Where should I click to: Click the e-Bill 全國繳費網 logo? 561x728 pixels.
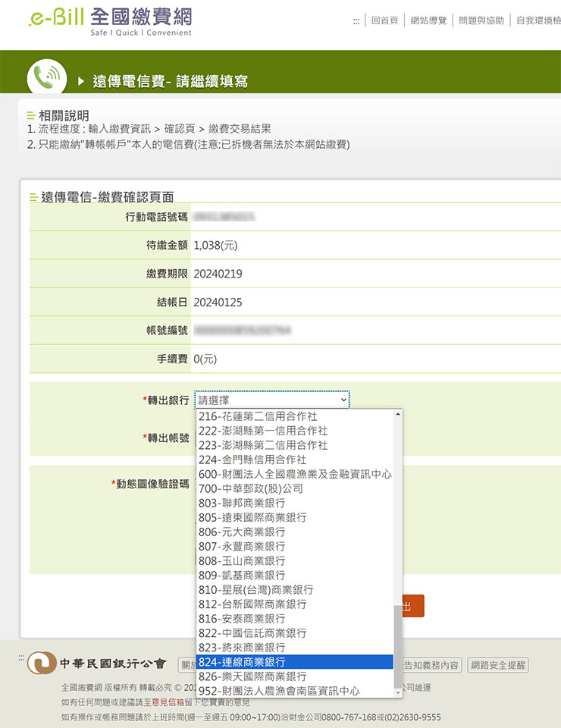pos(111,22)
